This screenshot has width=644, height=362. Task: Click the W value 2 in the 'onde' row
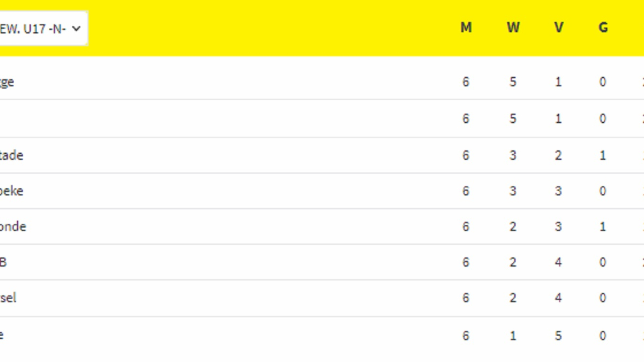tap(513, 226)
